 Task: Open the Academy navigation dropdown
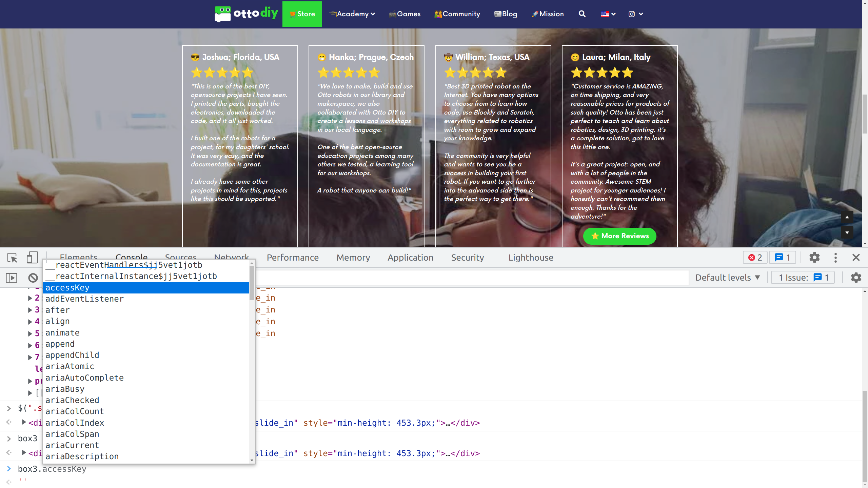[353, 14]
